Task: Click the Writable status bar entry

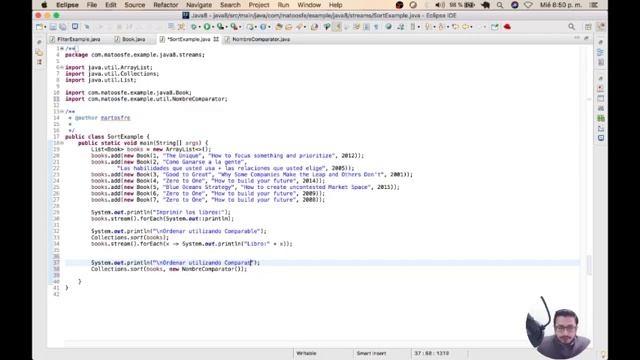Action: (x=306, y=353)
